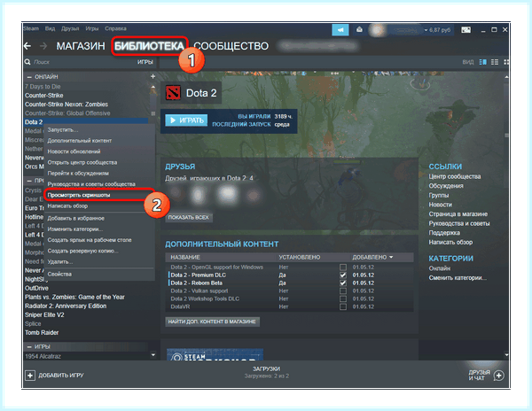The image size is (532, 411).
Task: Enable DotaVR checkbox
Action: click(x=343, y=306)
